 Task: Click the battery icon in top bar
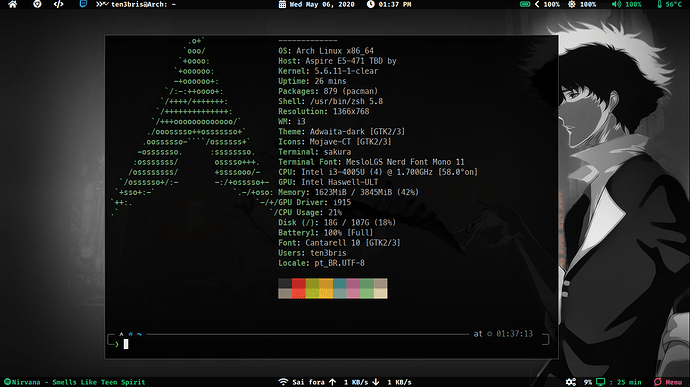click(x=525, y=4)
